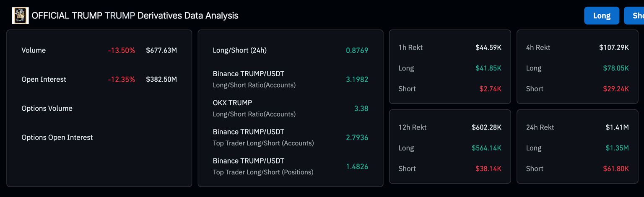Click the Long/Short (24h) ratio 0.8769
Image resolution: width=644 pixels, height=197 pixels.
(x=357, y=50)
